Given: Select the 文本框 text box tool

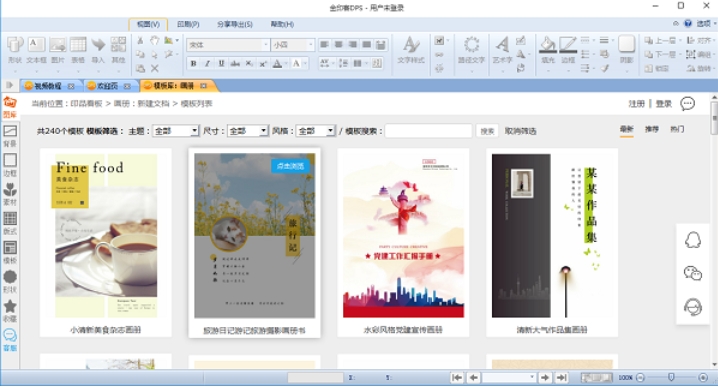Looking at the screenshot, I should [x=36, y=50].
